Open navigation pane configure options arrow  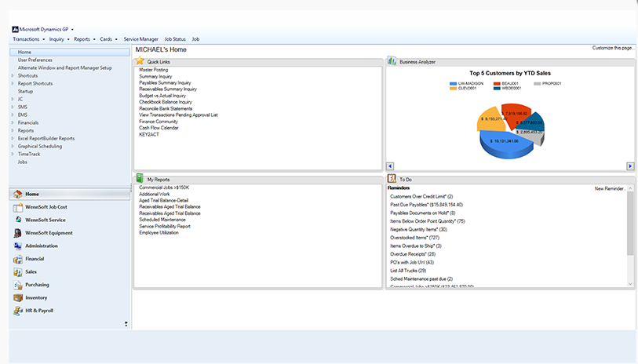(126, 324)
